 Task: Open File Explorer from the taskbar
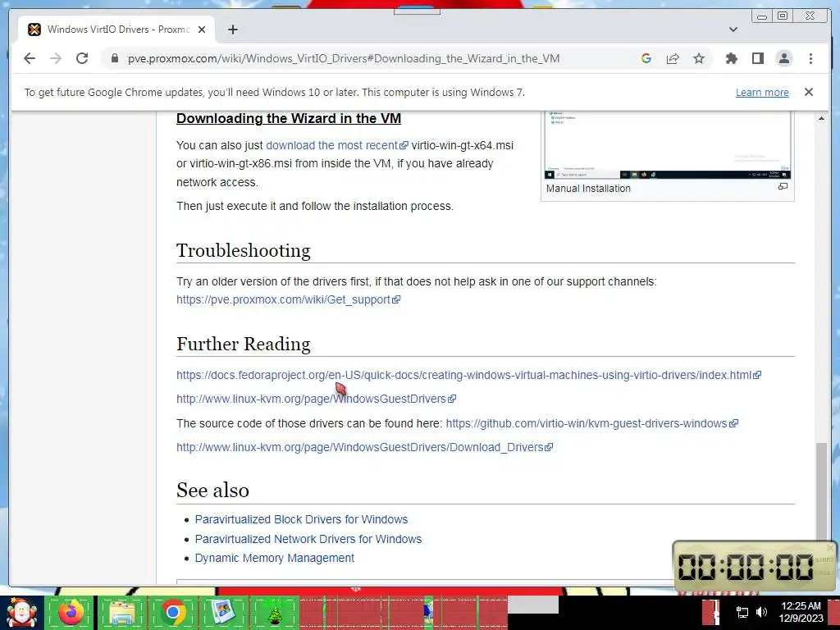click(x=121, y=613)
